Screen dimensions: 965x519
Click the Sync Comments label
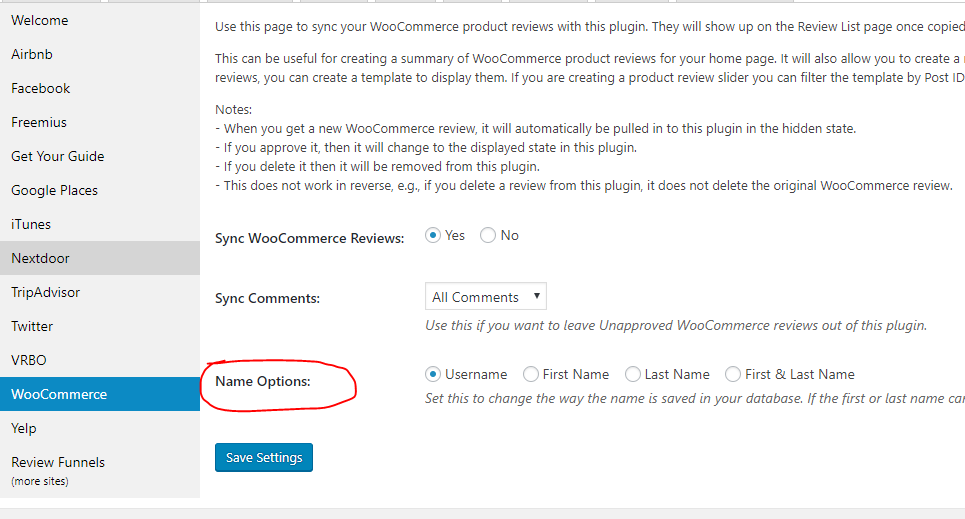click(267, 299)
